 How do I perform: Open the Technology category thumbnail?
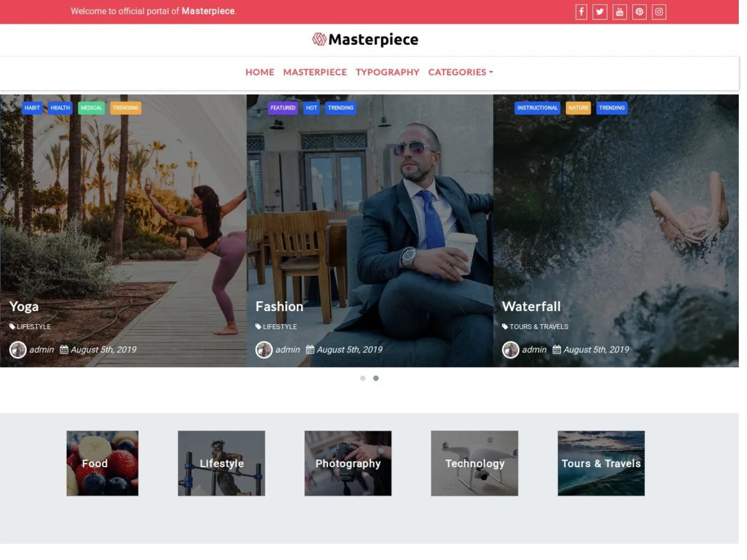click(x=475, y=464)
